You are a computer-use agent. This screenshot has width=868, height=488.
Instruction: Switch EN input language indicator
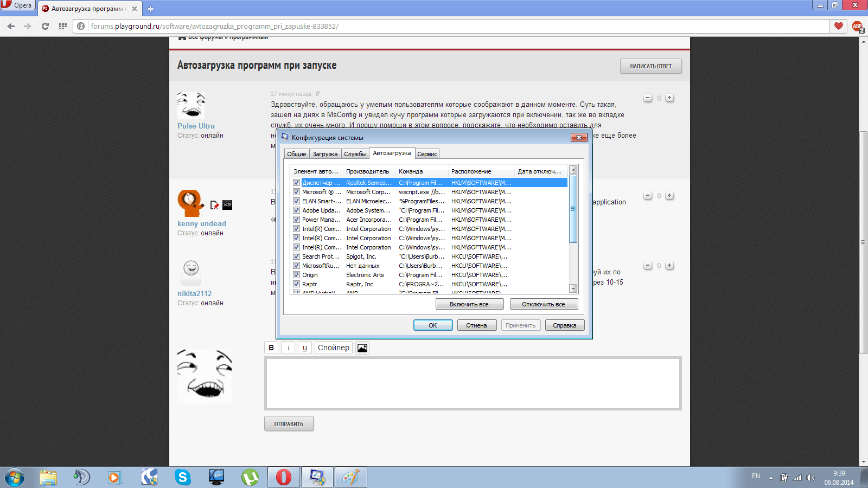tap(756, 476)
